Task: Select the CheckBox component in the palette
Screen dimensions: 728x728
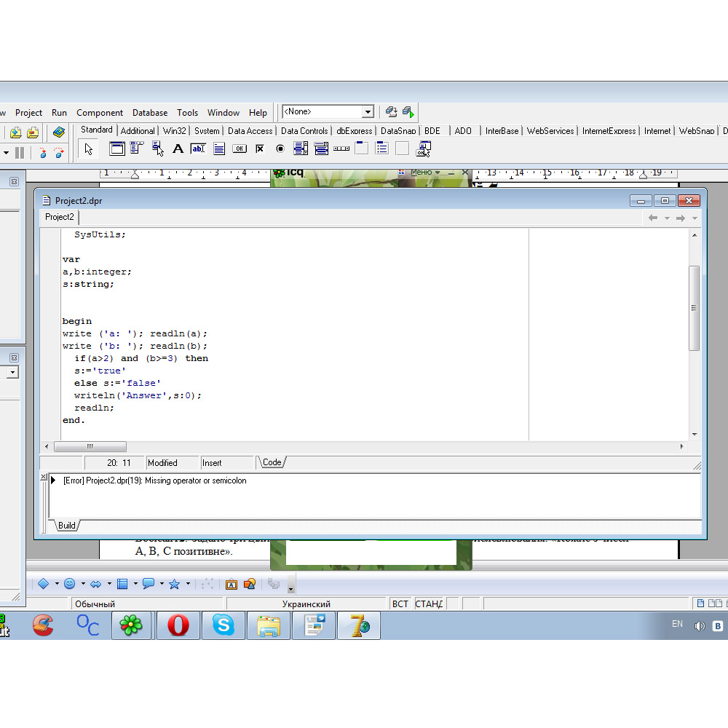Action: coord(260,149)
